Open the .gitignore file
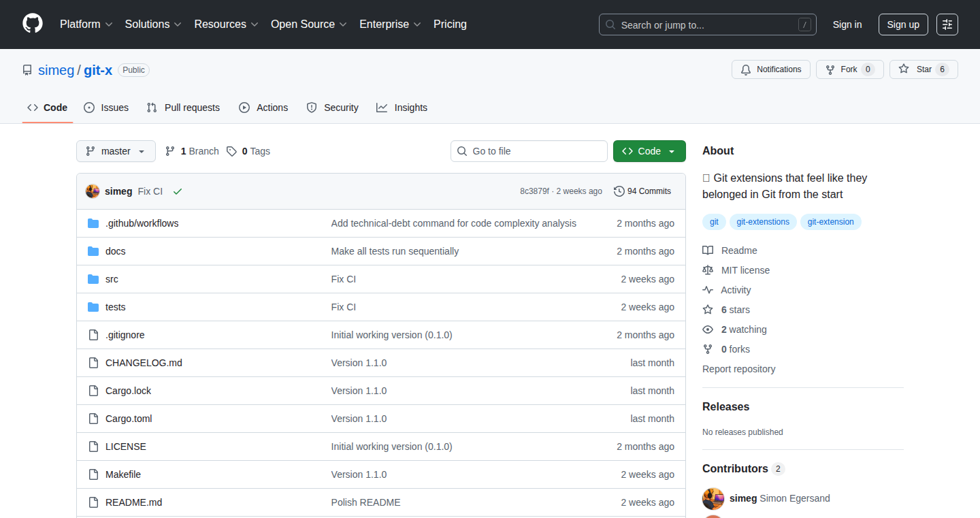Screen dimensions: 980x518 coord(125,335)
